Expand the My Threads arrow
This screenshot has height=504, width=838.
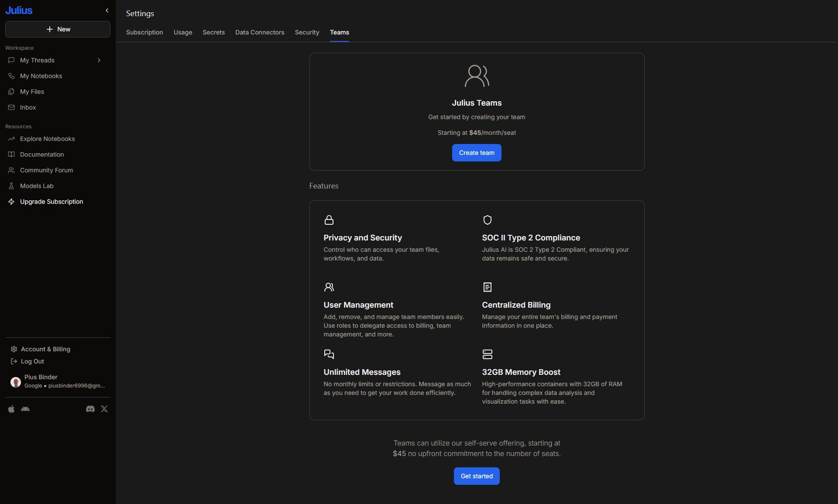[x=99, y=60]
